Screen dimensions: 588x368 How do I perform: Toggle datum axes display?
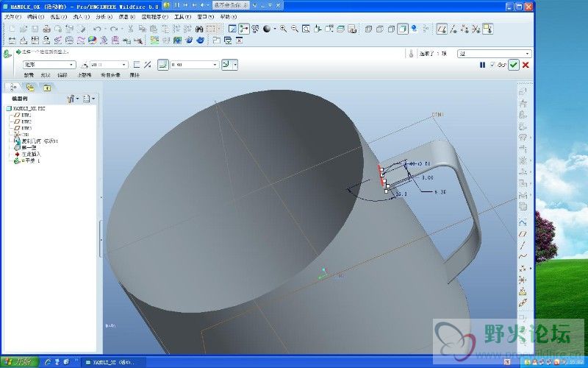point(453,29)
